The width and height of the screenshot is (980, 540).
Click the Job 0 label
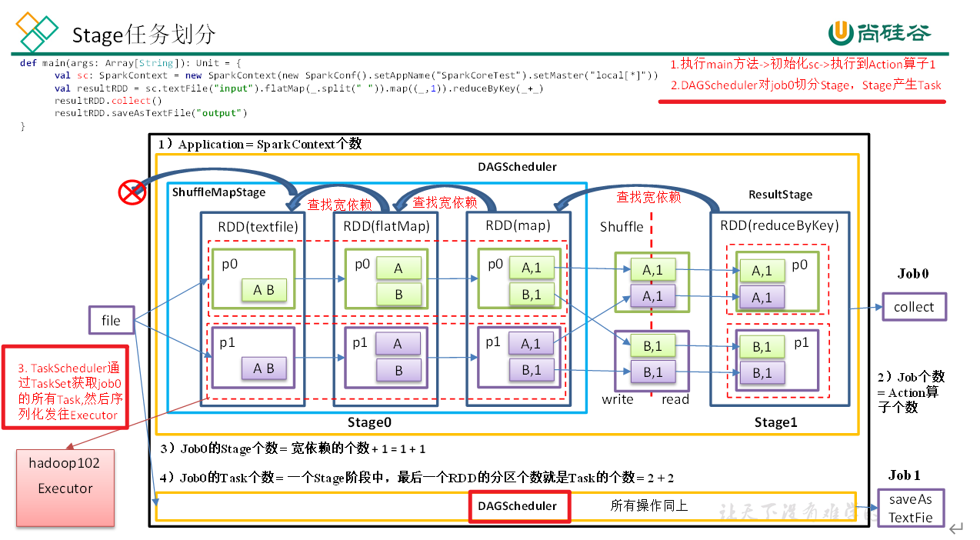point(913,275)
